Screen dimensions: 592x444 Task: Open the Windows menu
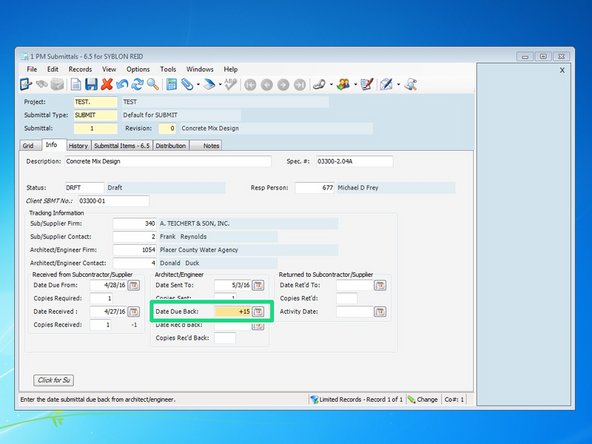point(200,69)
